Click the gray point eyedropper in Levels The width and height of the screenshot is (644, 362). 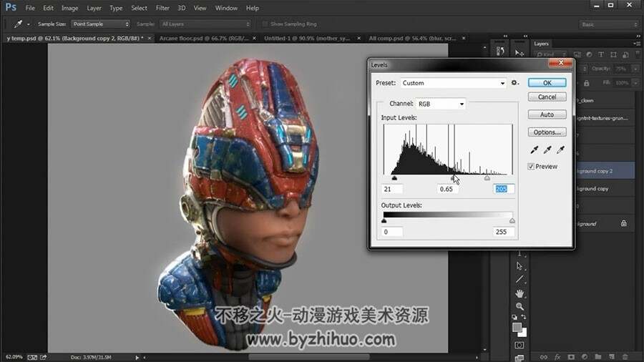pyautogui.click(x=547, y=150)
